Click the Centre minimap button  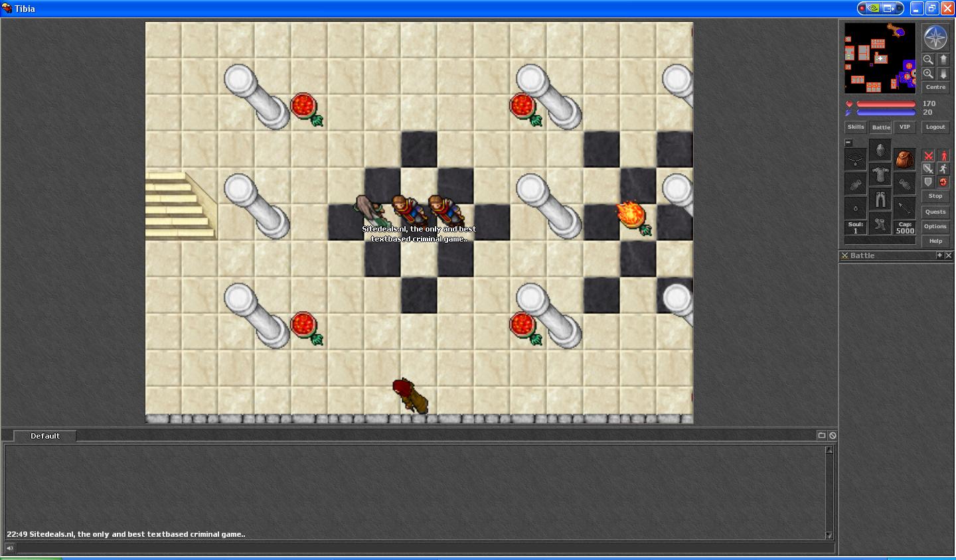[x=935, y=87]
